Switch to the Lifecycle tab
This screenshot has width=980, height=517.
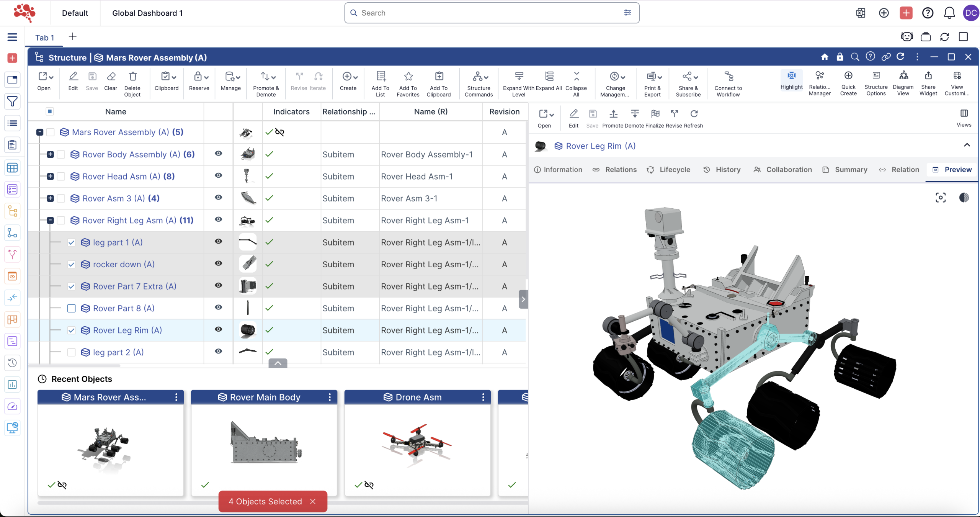668,170
